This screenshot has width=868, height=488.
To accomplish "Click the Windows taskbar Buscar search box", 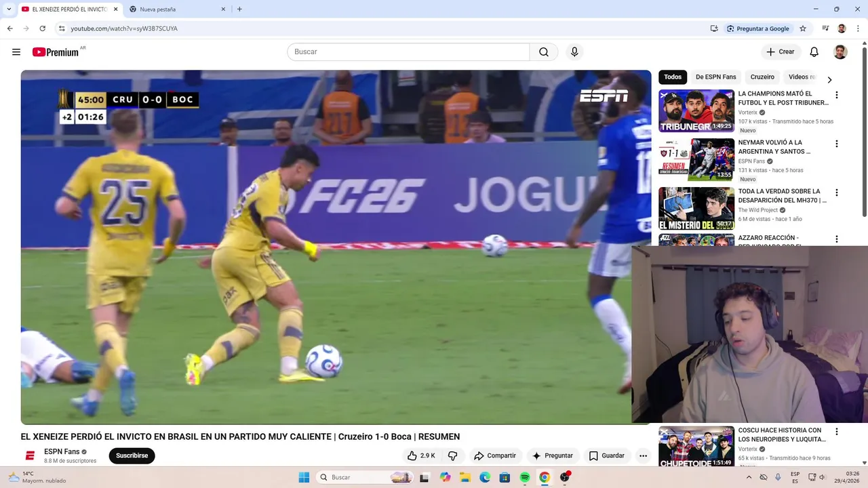I will point(365,477).
